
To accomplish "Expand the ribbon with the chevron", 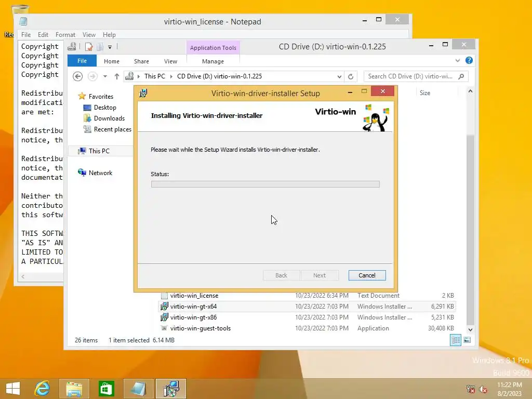I will click(x=457, y=60).
